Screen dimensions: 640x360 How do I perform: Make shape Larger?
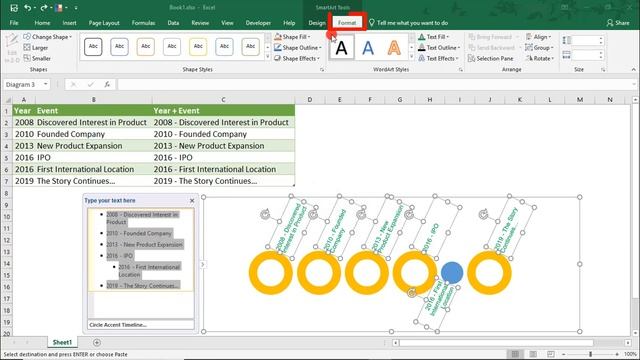pyautogui.click(x=36, y=48)
